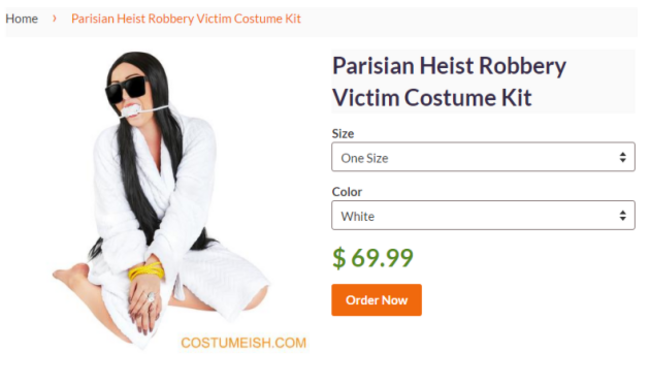Click the ring on the model's hand
The height and width of the screenshot is (385, 650).
(151, 297)
